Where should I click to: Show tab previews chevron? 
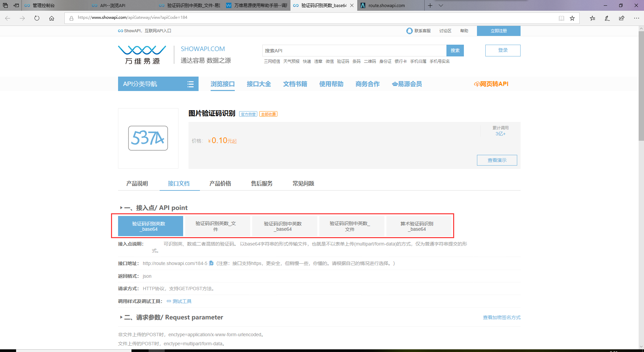click(441, 5)
